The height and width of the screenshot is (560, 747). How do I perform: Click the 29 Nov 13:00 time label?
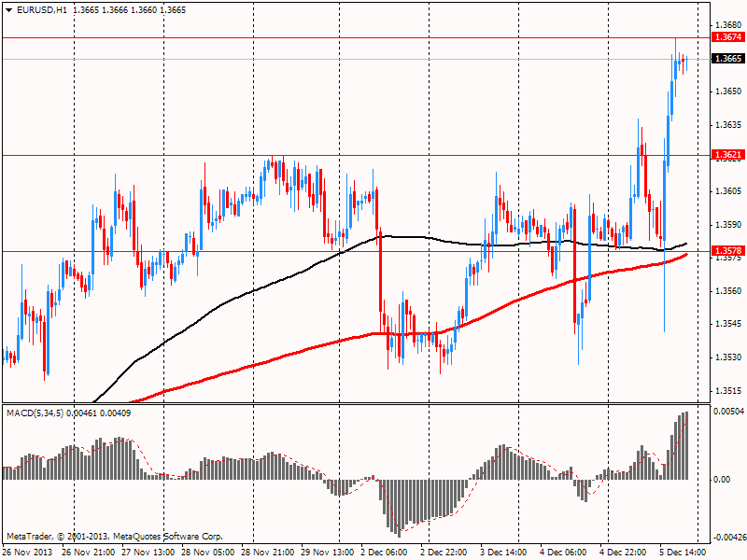(328, 553)
